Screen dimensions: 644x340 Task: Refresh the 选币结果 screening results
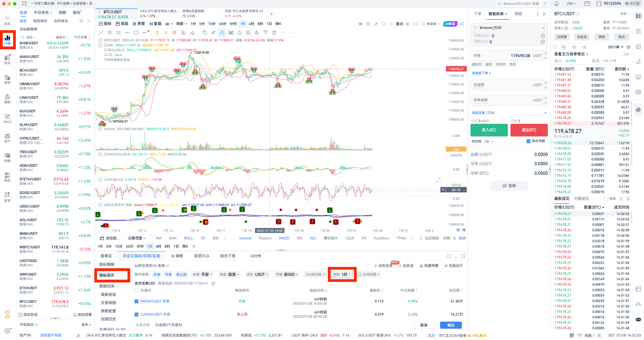213,283
